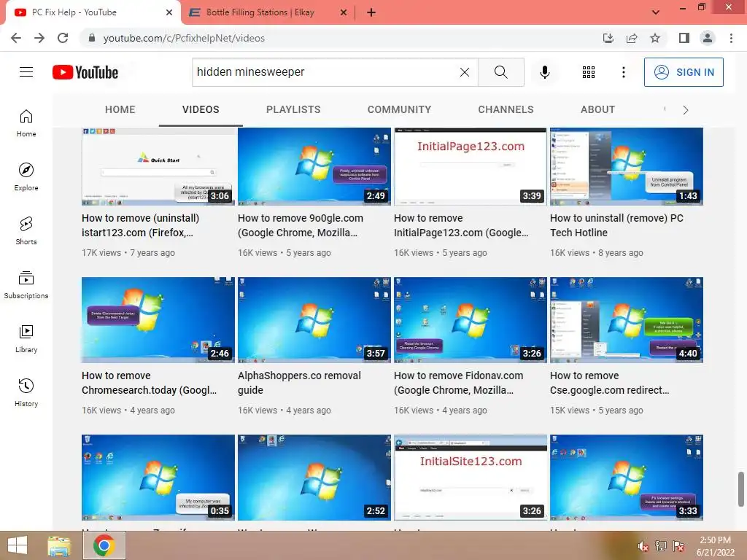Select the VIDEOS tab

pyautogui.click(x=201, y=109)
